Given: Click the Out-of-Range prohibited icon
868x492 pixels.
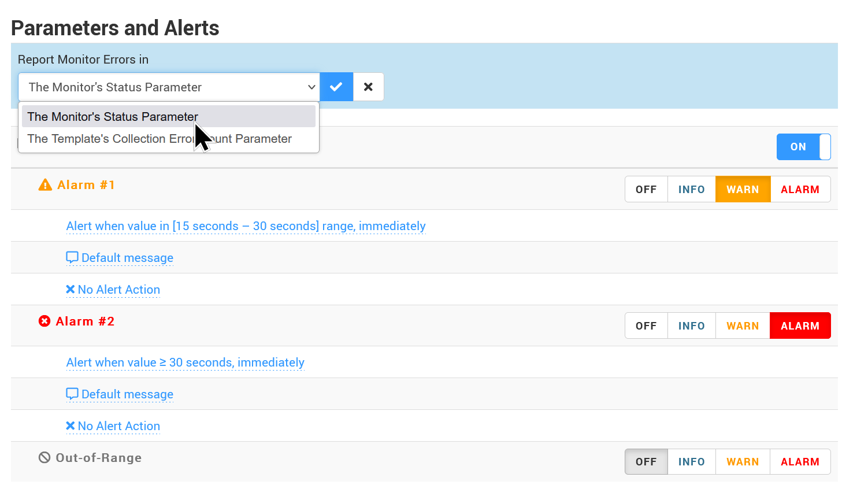Looking at the screenshot, I should point(44,458).
